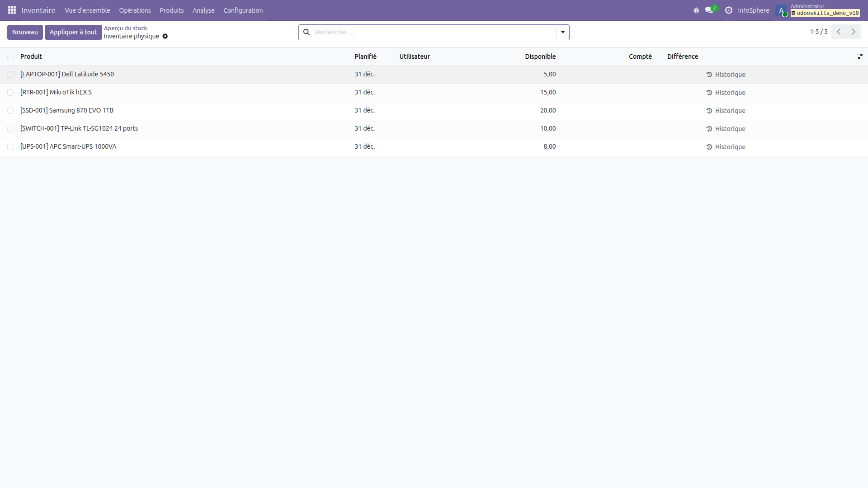868x488 pixels.
Task: Click inside the Rechercher search field
Action: tap(407, 32)
